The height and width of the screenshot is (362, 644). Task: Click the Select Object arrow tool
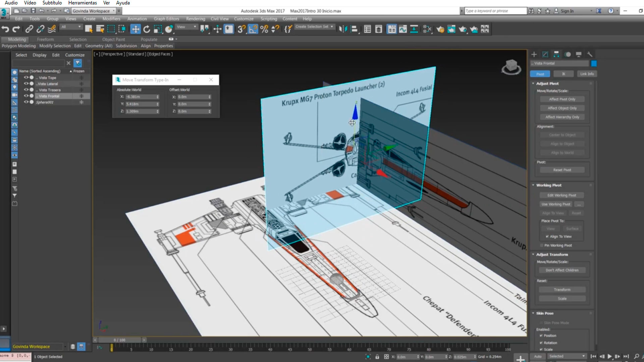tap(89, 29)
